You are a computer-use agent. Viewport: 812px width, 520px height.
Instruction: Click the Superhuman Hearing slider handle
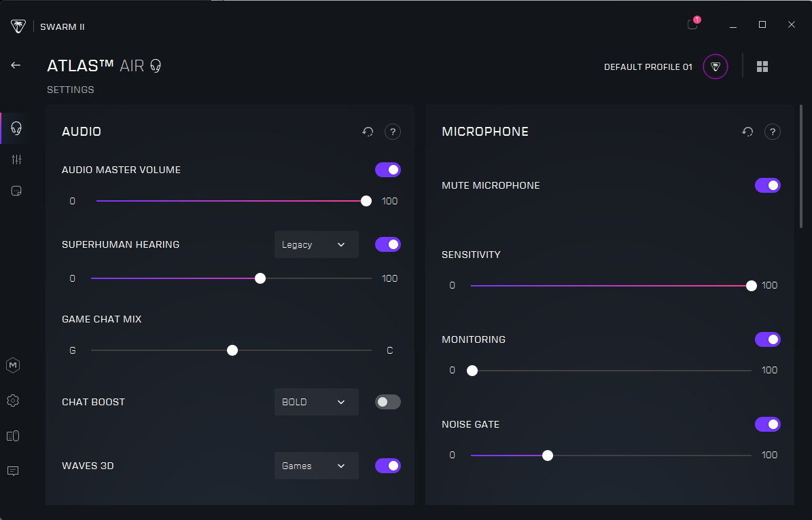coord(260,278)
